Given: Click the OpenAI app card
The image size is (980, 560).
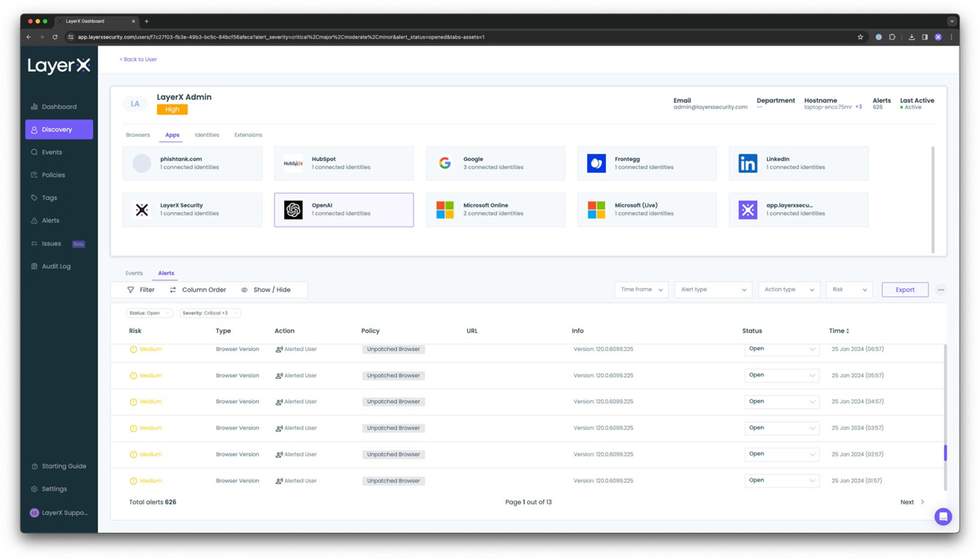Looking at the screenshot, I should (x=344, y=210).
